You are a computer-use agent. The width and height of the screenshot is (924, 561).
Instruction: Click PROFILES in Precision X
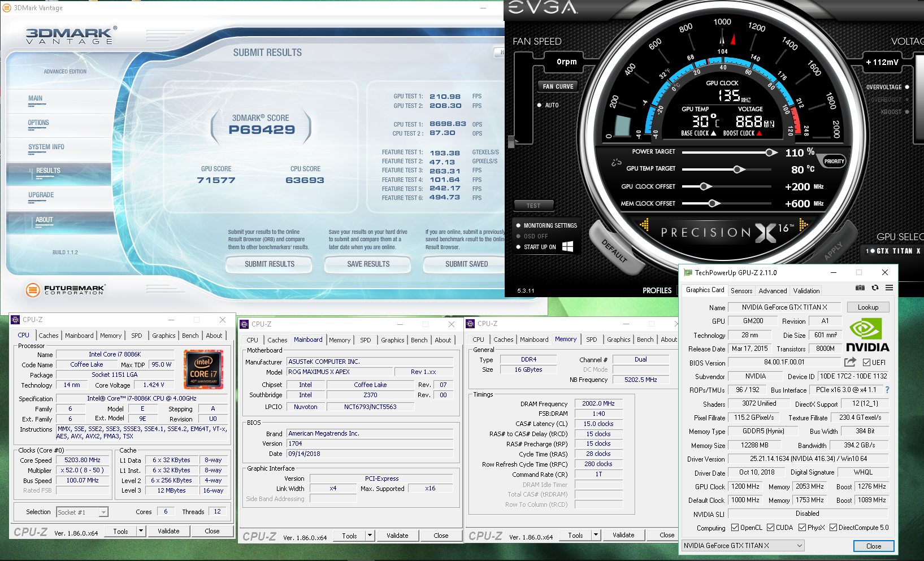[x=657, y=290]
